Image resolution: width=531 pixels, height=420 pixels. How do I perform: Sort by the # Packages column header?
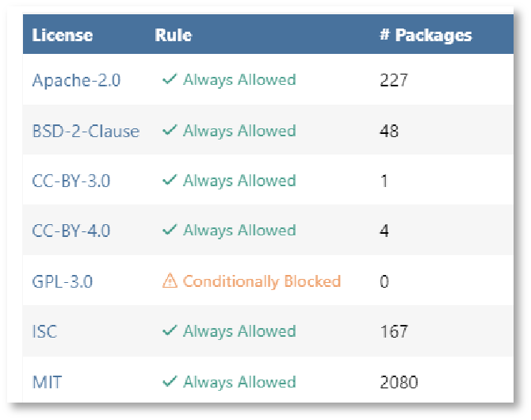tap(426, 36)
